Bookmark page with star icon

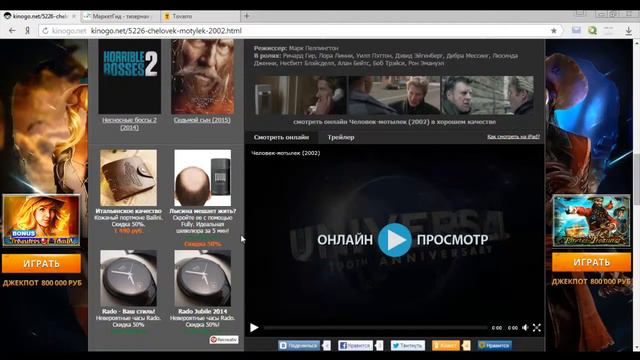(x=553, y=31)
